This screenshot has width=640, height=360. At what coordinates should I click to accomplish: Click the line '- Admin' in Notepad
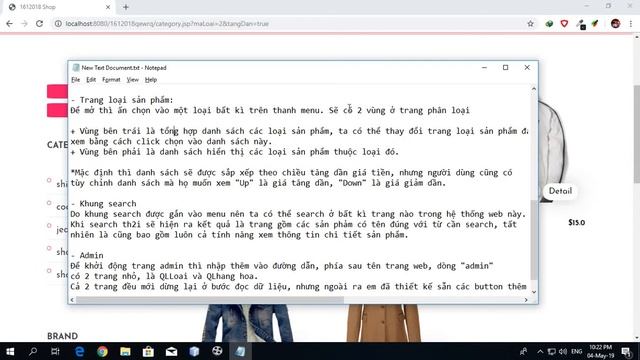pos(87,255)
